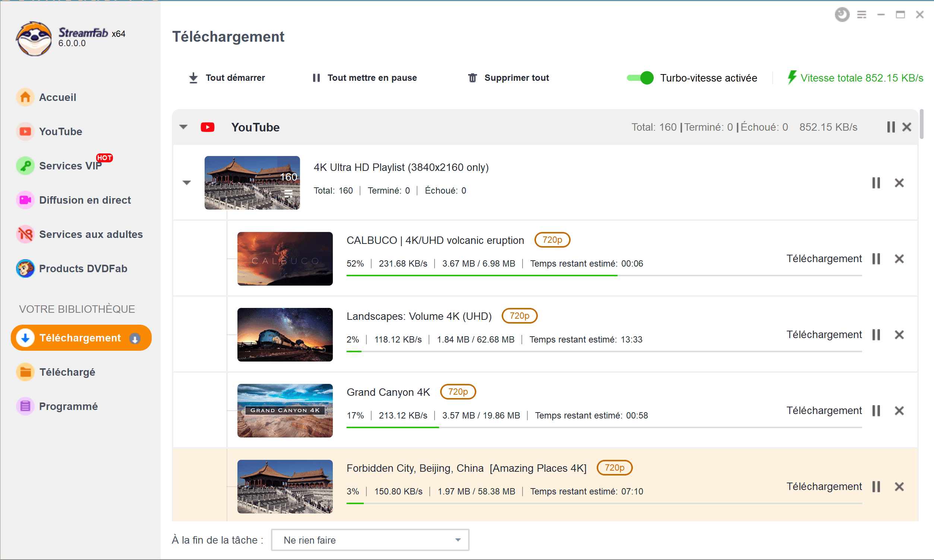Collapse the YouTube downloads section
This screenshot has height=560, width=934.
(184, 127)
